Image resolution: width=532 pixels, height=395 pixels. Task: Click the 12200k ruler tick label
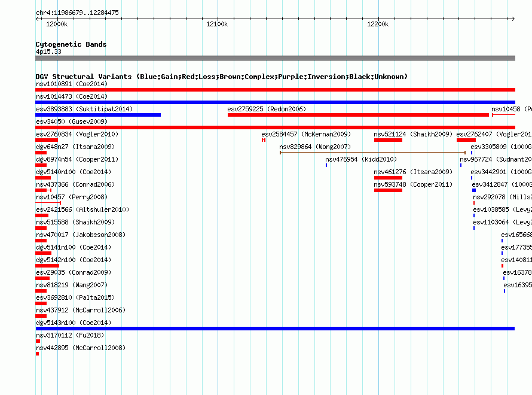click(x=378, y=24)
